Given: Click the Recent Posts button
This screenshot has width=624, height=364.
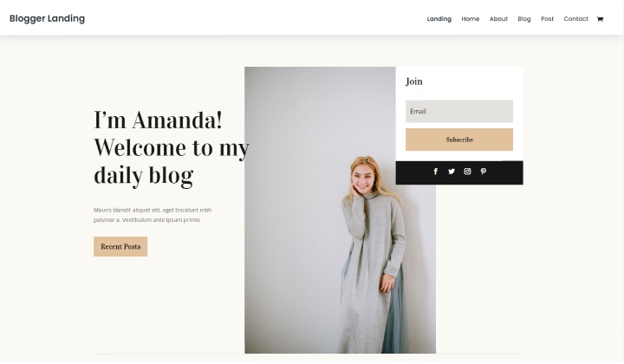Looking at the screenshot, I should pos(120,247).
